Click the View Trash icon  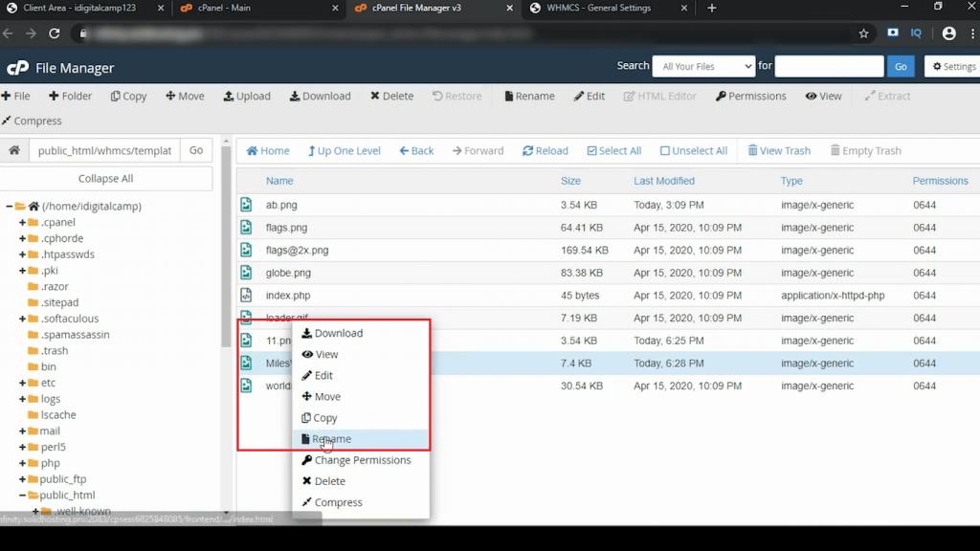coord(753,151)
